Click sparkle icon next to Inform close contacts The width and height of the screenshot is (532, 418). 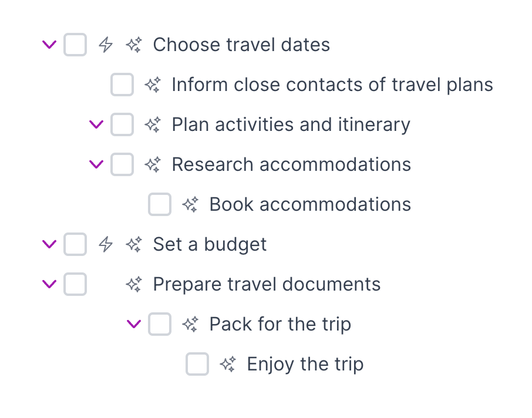(153, 85)
